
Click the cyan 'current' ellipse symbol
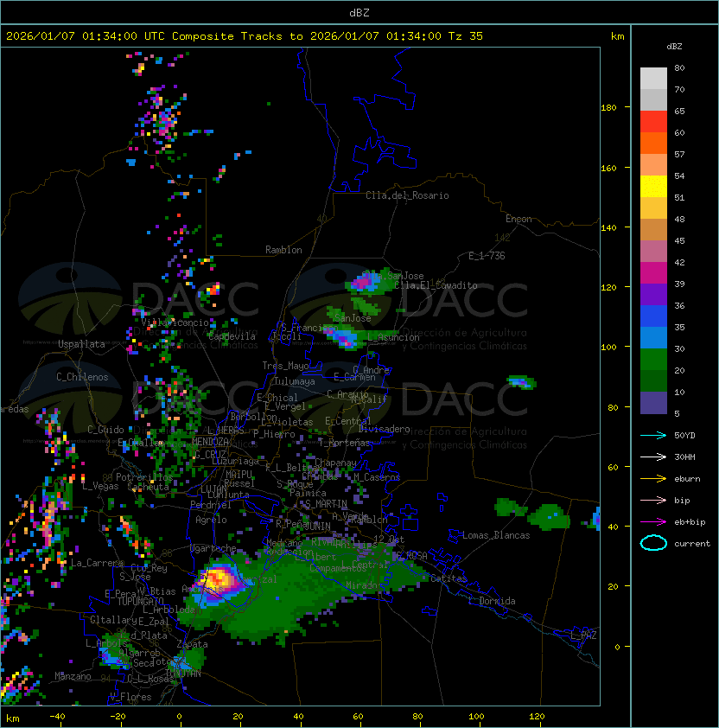pyautogui.click(x=653, y=543)
